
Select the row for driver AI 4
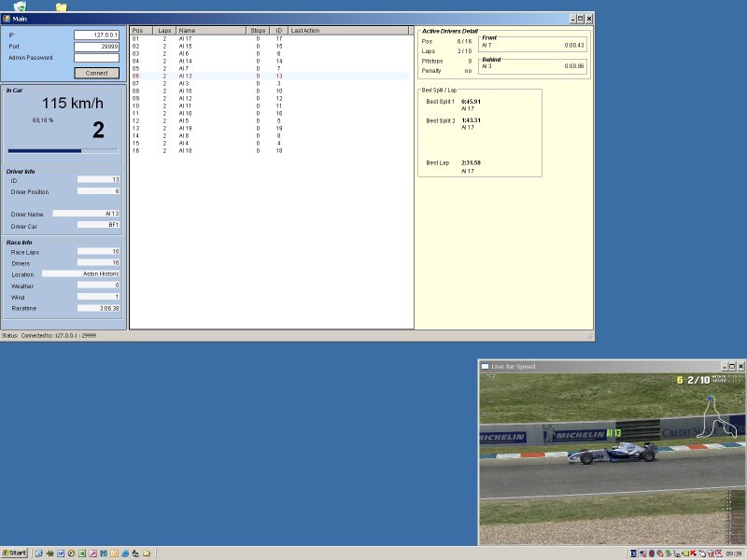pos(269,143)
